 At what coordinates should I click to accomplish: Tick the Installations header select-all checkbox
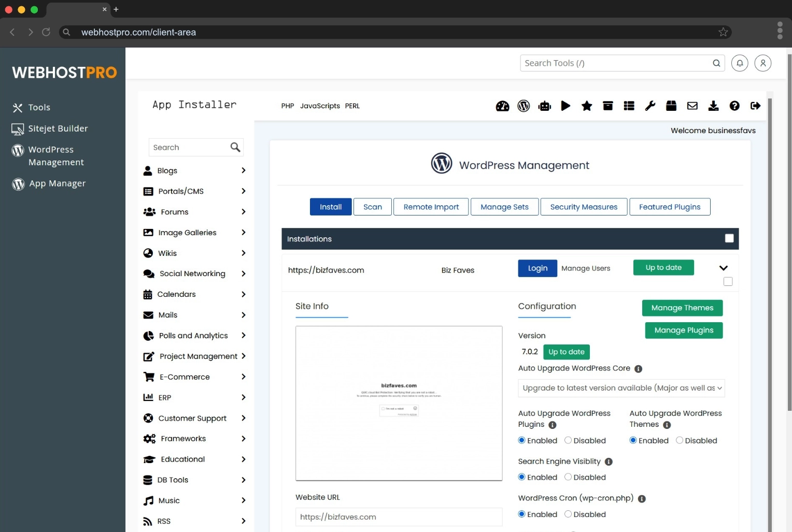point(729,238)
